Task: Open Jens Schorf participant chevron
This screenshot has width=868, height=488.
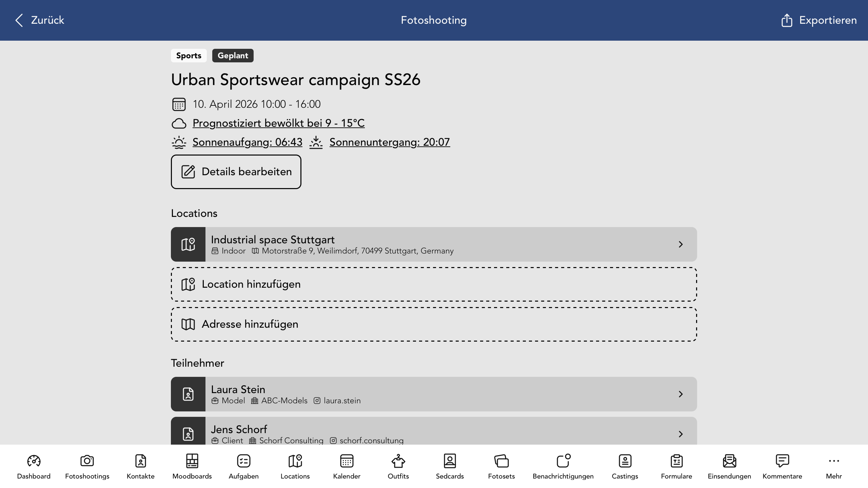Action: [x=680, y=434]
